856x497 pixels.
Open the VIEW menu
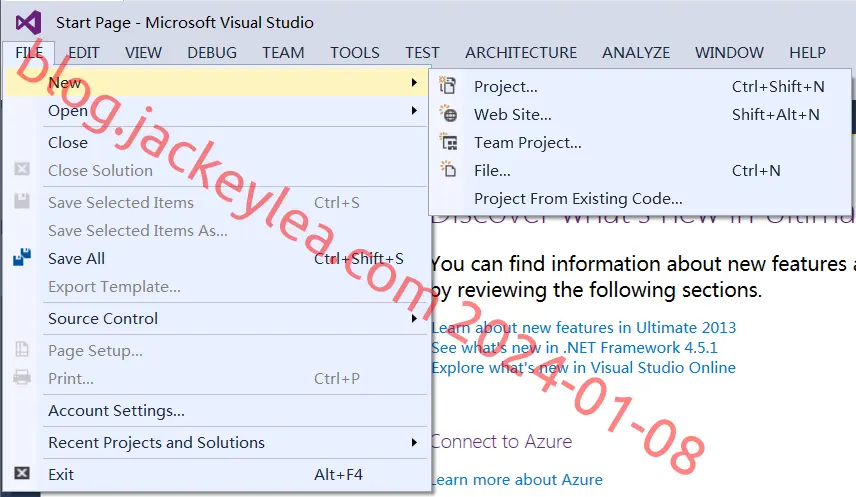tap(143, 52)
